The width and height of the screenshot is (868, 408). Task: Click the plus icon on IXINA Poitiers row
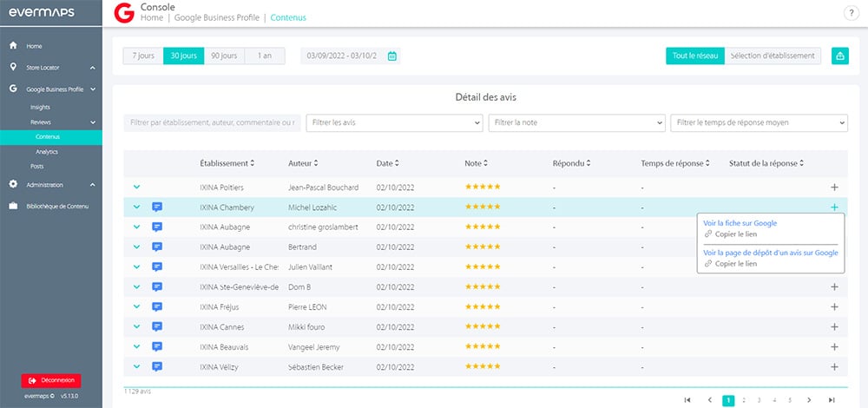point(834,187)
